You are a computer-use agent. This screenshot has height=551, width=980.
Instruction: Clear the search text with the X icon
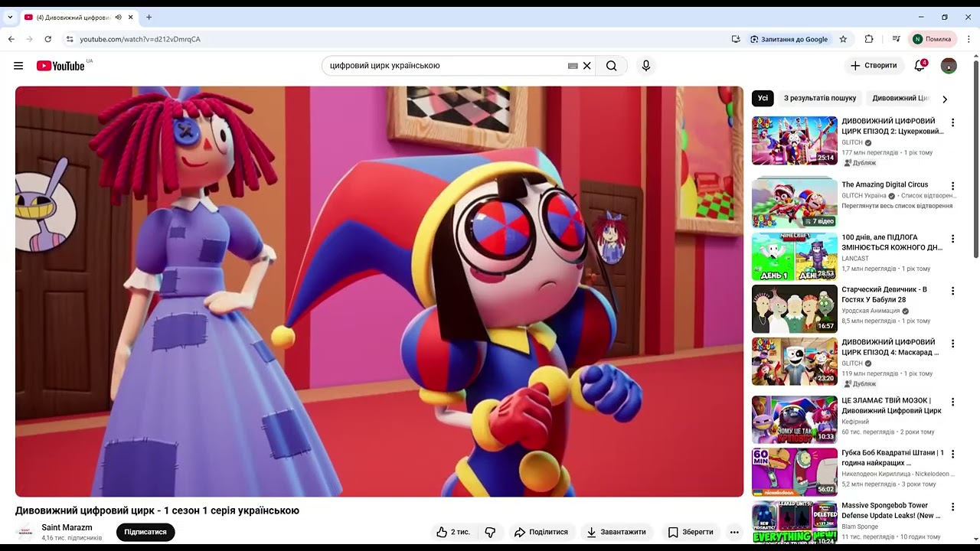coord(587,66)
